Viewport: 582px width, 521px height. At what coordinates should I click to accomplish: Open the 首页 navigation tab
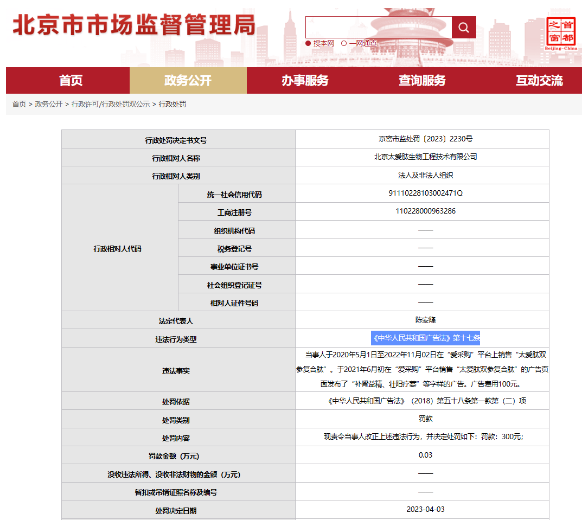[x=71, y=80]
